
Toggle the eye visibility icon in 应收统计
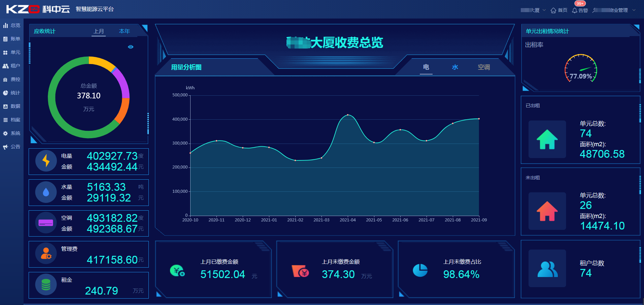(131, 47)
